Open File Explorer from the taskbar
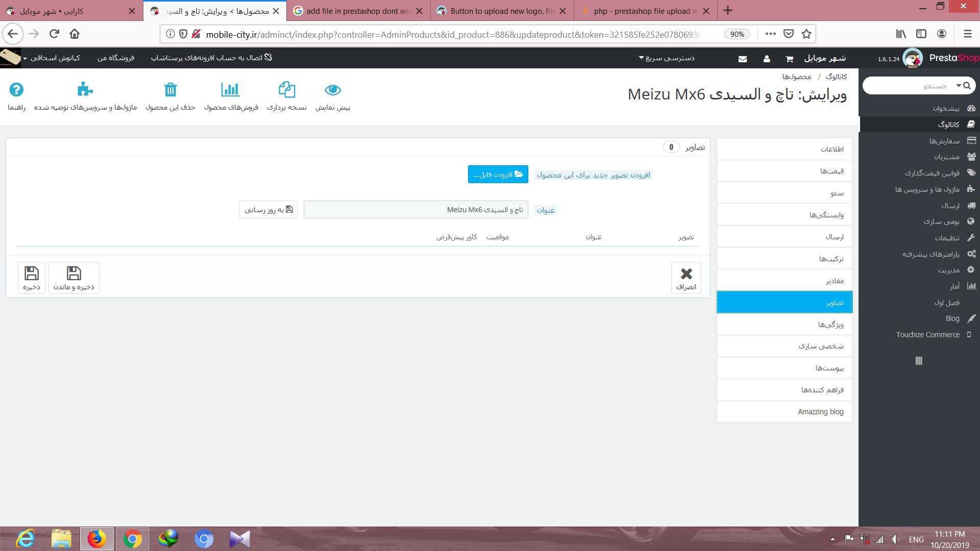The height and width of the screenshot is (551, 980). click(x=61, y=539)
